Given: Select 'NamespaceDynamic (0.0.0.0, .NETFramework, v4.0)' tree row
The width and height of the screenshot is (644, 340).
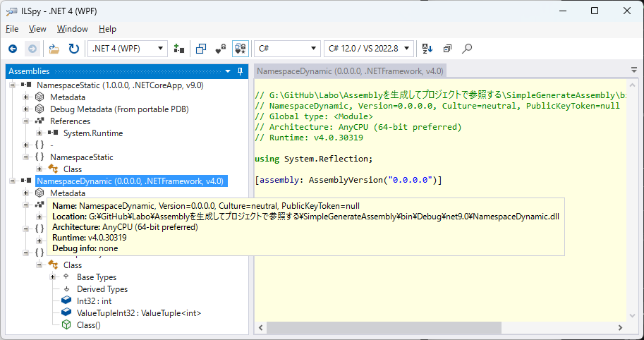Looking at the screenshot, I should click(x=131, y=181).
